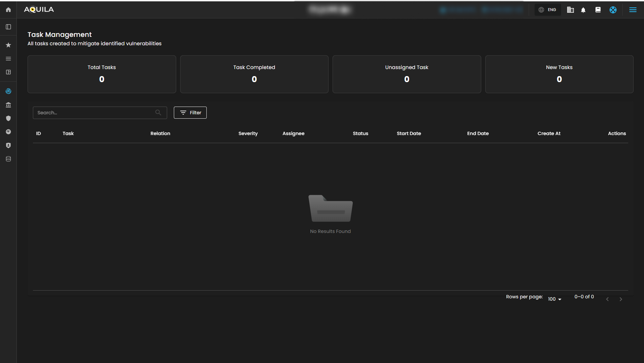Click the organization building icon in header
Viewport: 644px width, 363px height.
[x=570, y=10]
